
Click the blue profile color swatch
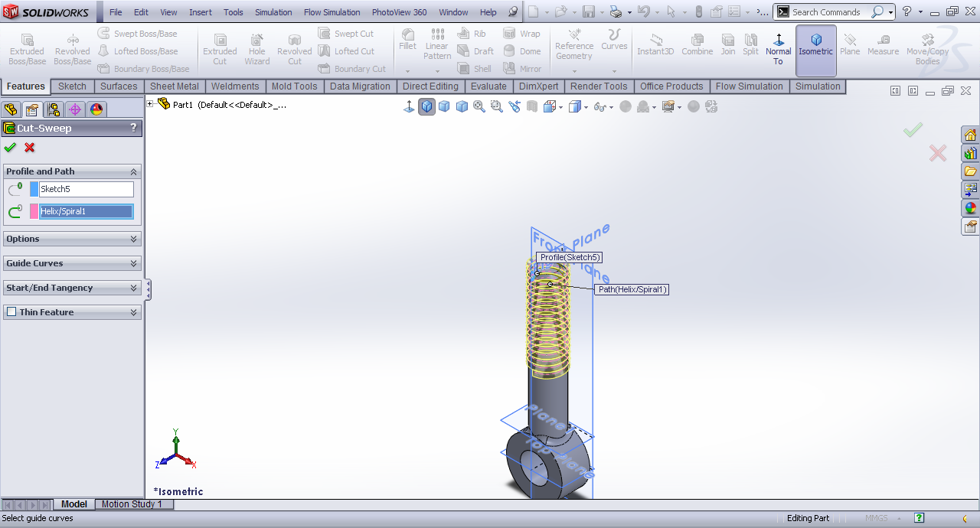[34, 189]
